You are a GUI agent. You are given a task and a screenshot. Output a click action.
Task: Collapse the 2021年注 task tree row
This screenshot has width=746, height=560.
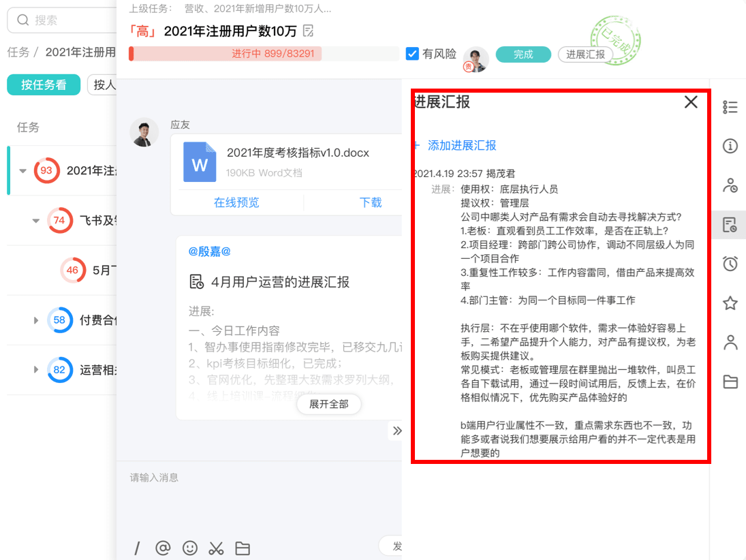point(22,171)
